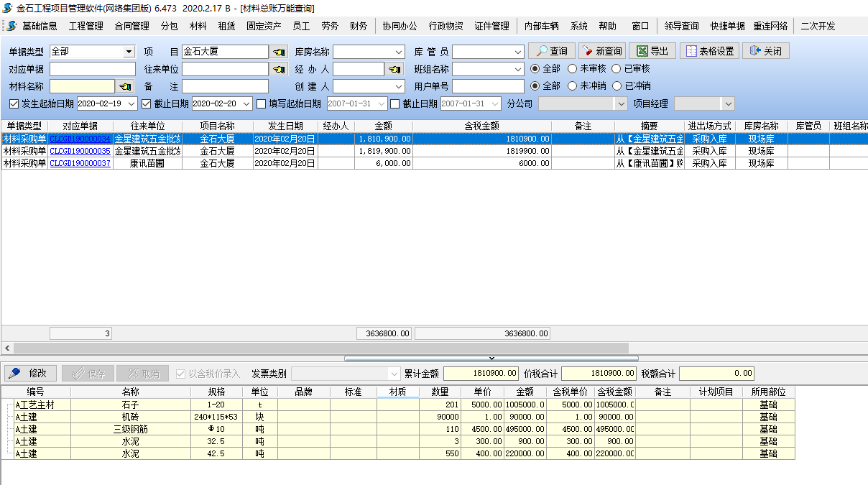
Task: Click the 对应单据 input field
Action: pyautogui.click(x=92, y=69)
